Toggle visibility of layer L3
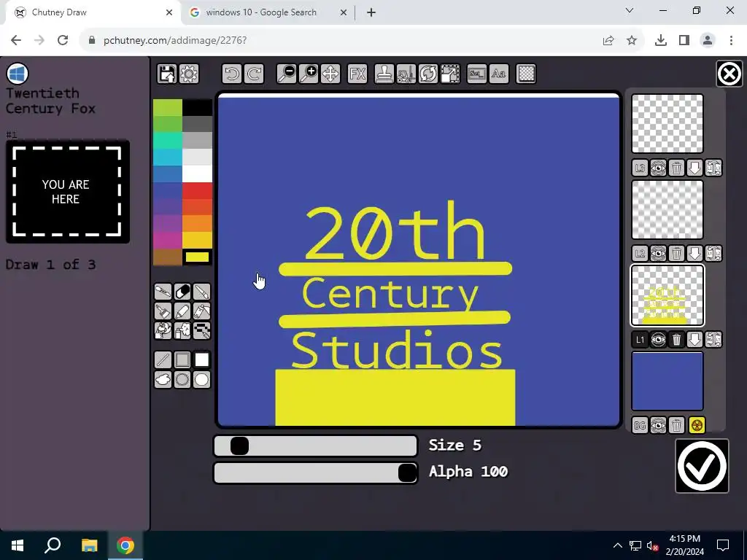Screen dimensions: 747x560 pos(659,168)
